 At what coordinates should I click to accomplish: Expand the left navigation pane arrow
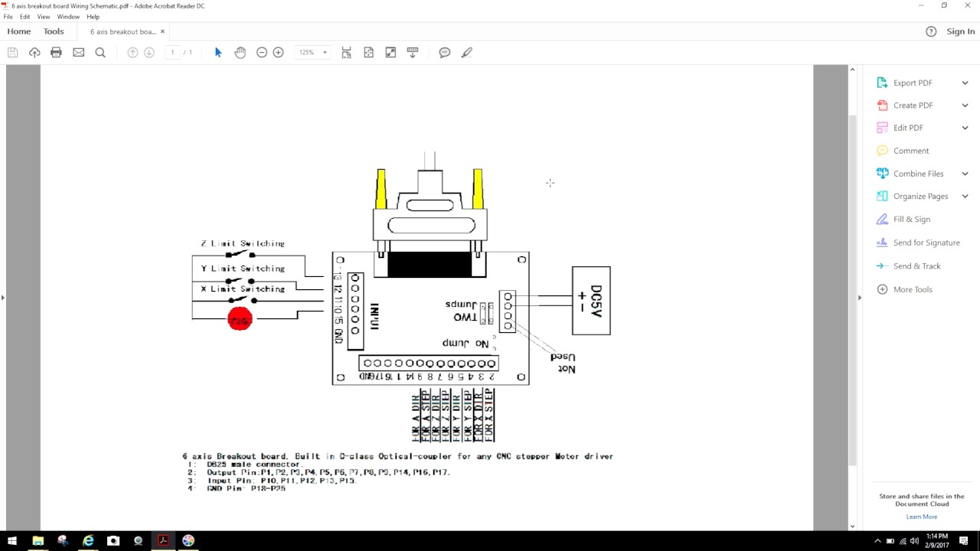coord(3,297)
